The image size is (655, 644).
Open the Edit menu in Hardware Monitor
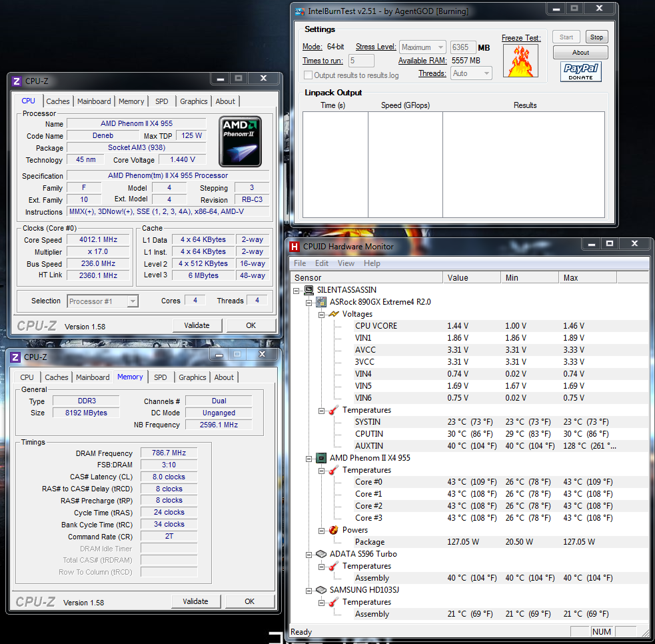(322, 263)
